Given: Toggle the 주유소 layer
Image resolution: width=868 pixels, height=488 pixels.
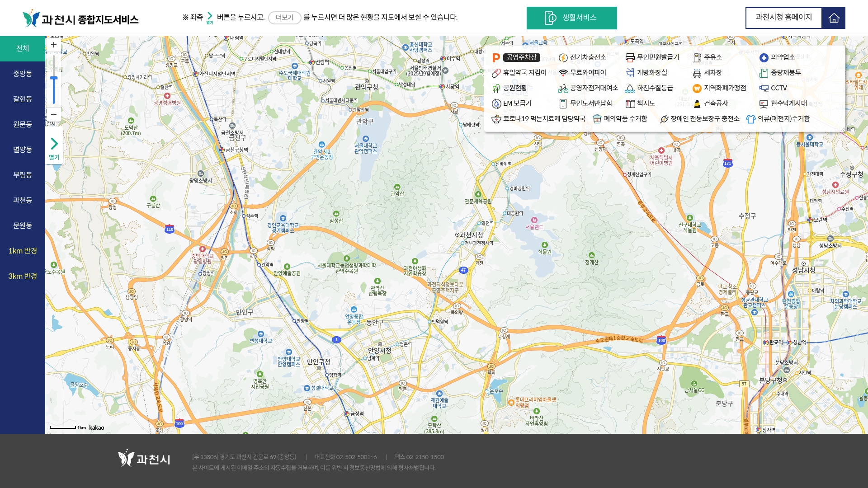Looking at the screenshot, I should click(708, 57).
